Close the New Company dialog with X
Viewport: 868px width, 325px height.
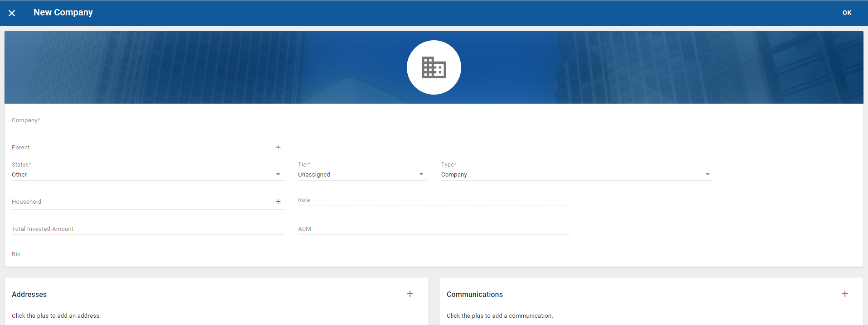point(12,13)
